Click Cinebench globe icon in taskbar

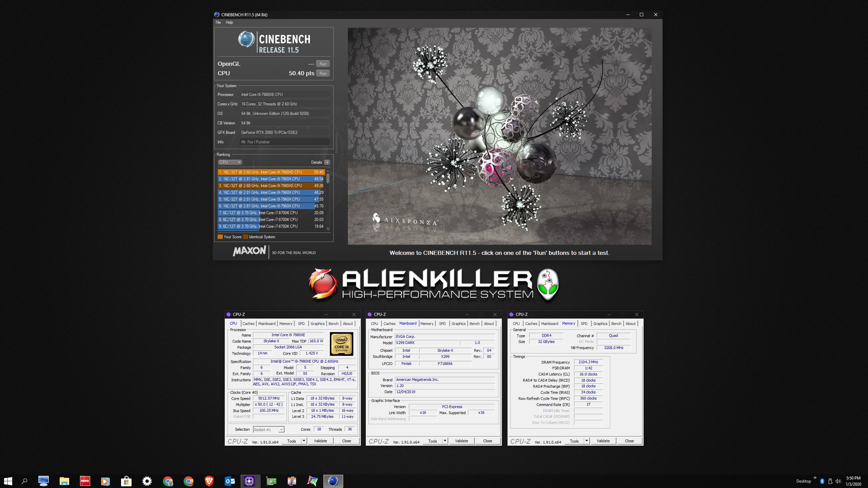(x=333, y=481)
